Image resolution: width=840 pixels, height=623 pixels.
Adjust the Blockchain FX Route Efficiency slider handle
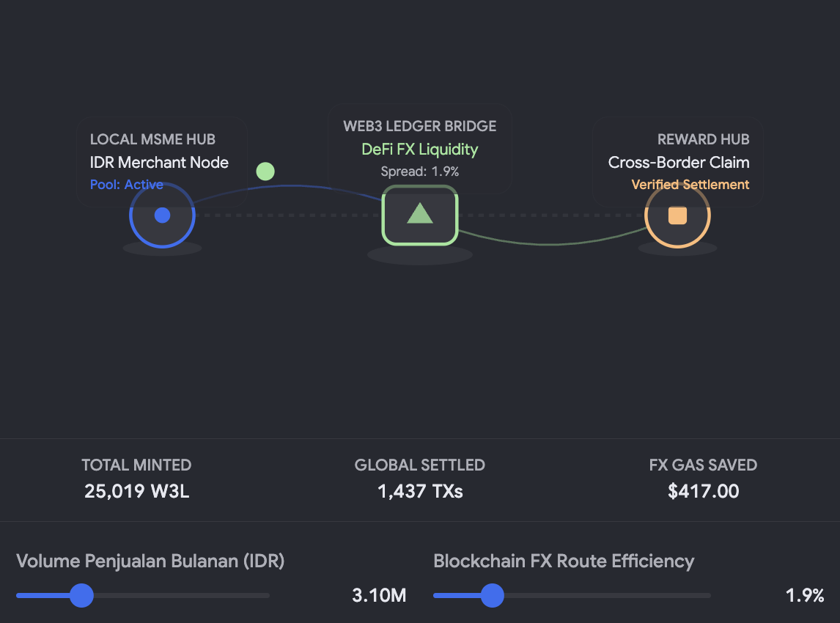493,595
